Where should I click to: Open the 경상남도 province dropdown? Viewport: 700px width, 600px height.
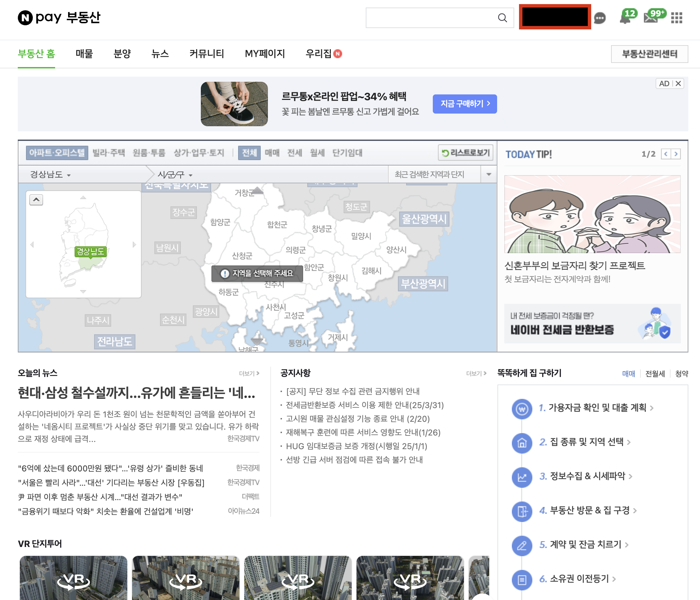(x=51, y=174)
